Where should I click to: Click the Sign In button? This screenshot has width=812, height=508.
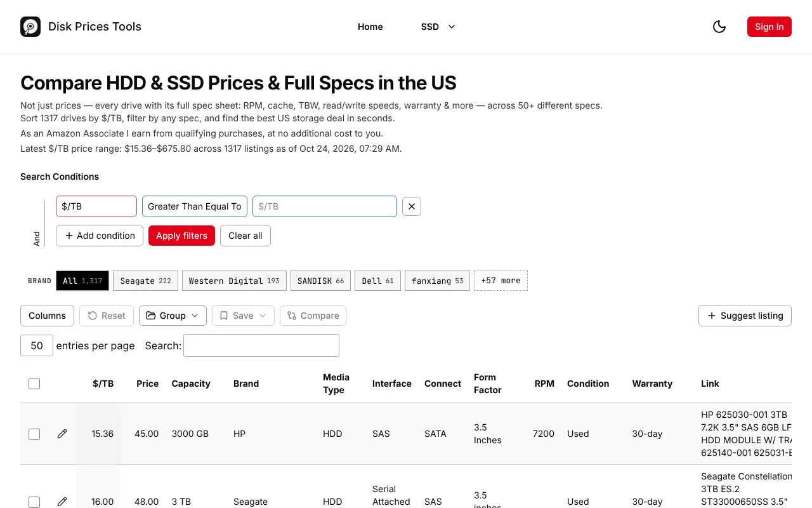(x=769, y=27)
